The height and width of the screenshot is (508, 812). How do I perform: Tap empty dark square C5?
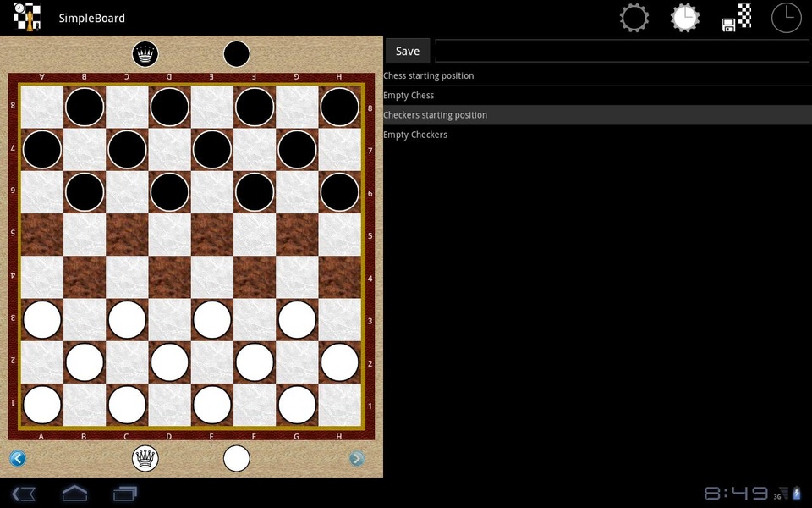(127, 235)
